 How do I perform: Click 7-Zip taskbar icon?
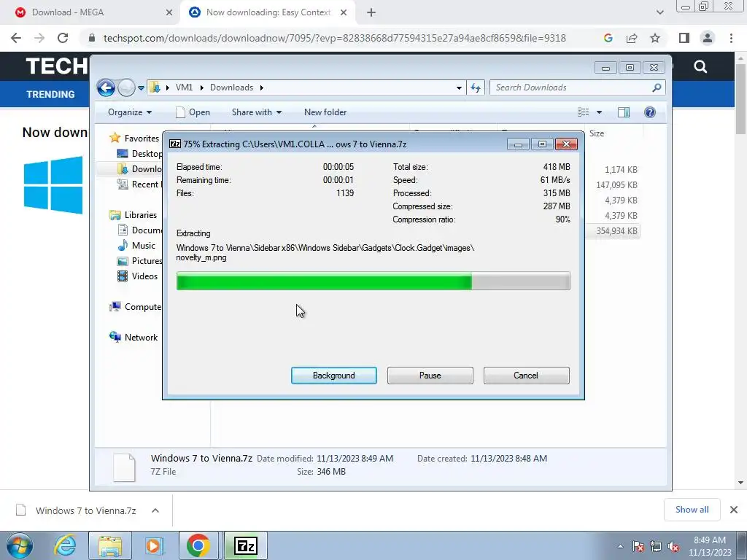pos(246,545)
